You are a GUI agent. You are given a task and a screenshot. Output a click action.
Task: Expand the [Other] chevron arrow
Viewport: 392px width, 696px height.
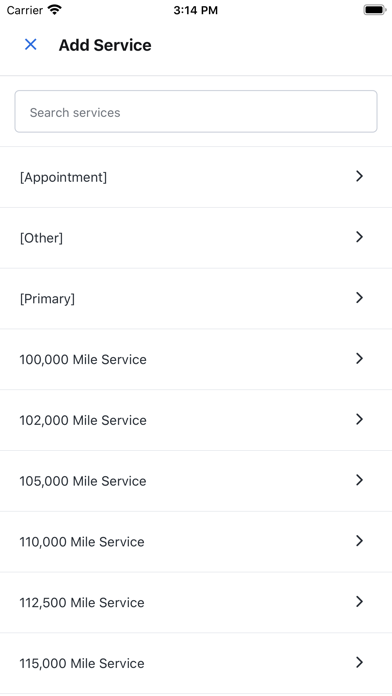point(360,237)
